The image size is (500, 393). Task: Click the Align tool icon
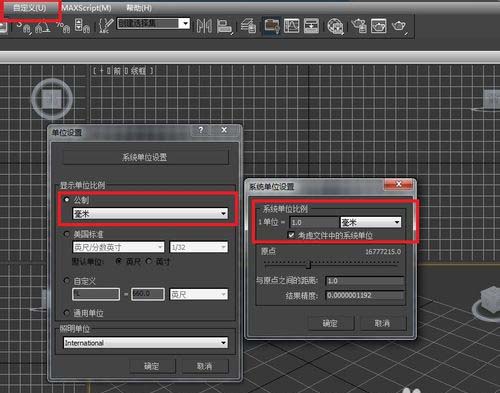click(224, 26)
